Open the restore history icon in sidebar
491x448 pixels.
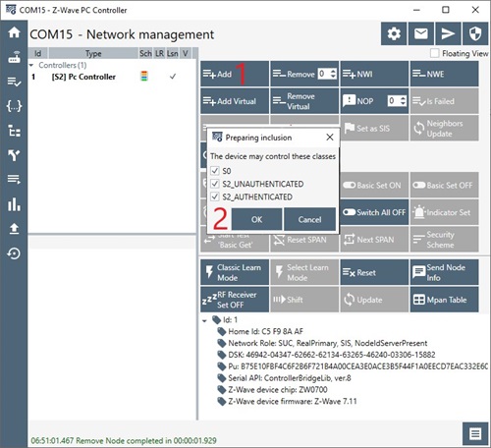coord(14,253)
